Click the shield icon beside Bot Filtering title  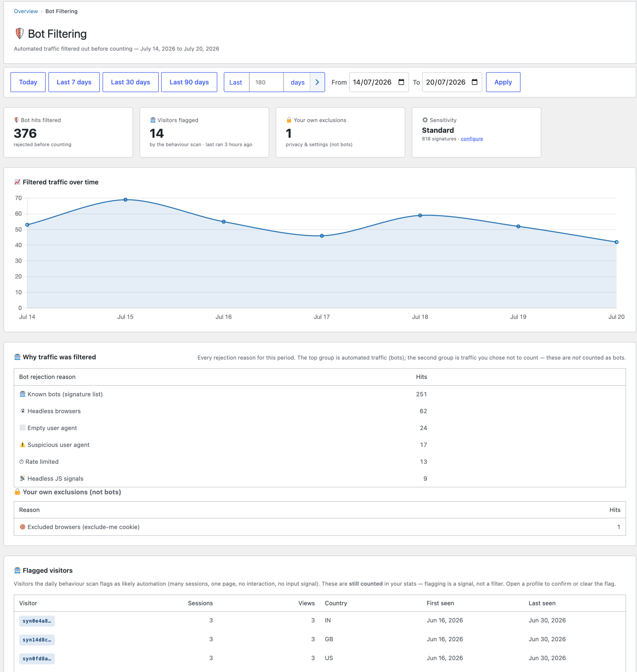[x=19, y=33]
